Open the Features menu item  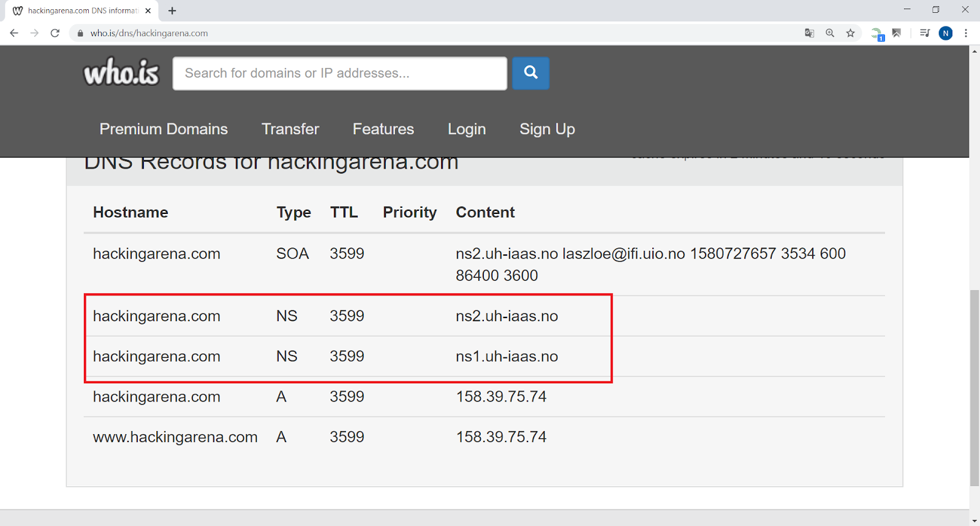click(x=383, y=129)
